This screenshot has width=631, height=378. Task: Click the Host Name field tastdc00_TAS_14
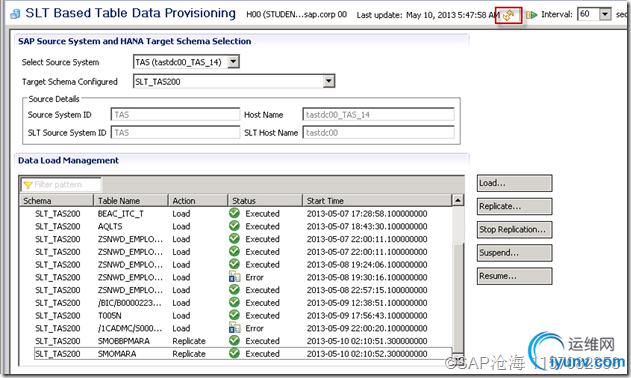[378, 115]
